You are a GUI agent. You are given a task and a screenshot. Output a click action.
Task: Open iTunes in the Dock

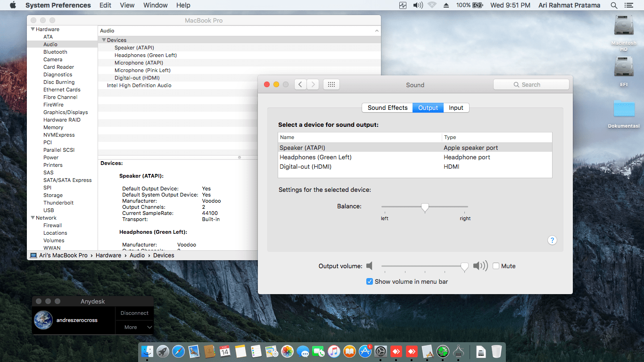(334, 351)
